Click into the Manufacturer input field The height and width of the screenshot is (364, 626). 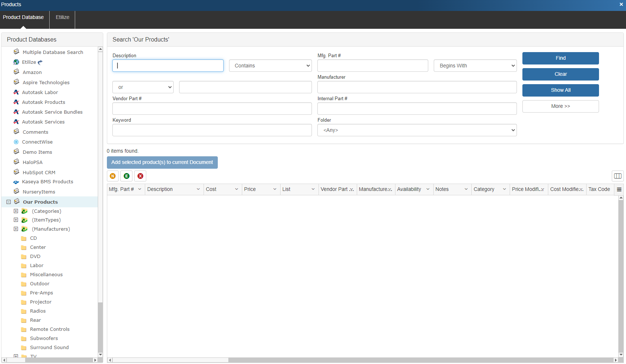coord(417,87)
